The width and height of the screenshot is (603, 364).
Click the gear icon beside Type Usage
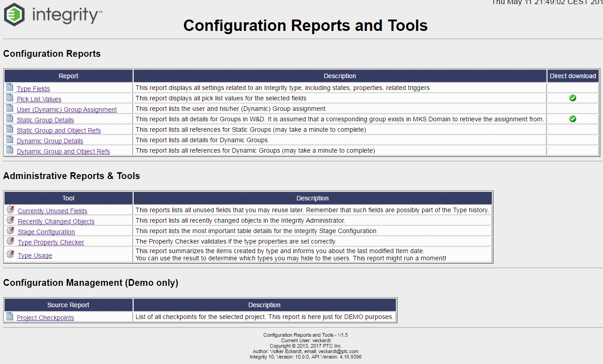10,254
